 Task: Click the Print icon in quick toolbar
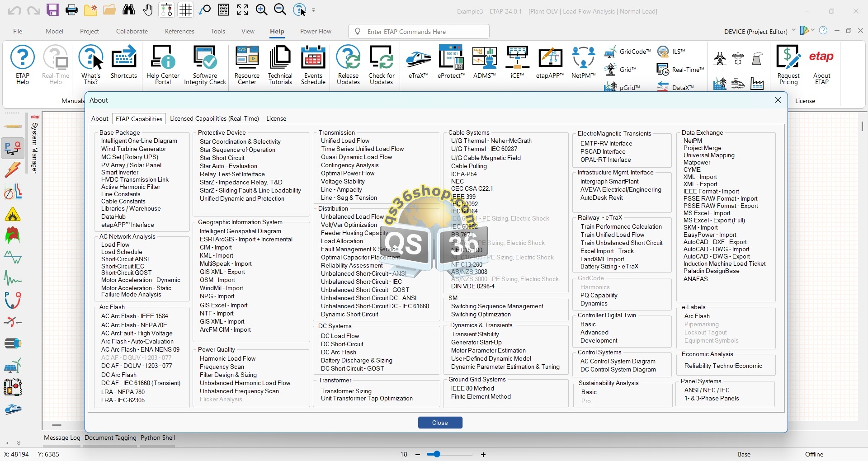point(71,10)
